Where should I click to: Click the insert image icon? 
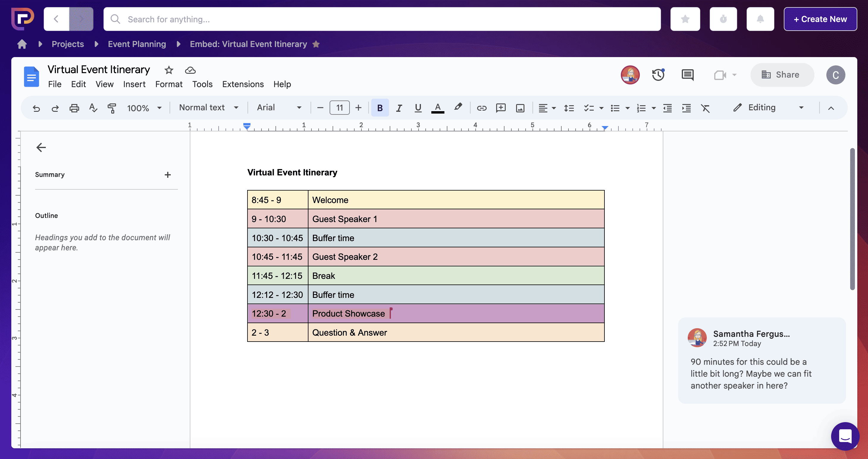coord(520,108)
